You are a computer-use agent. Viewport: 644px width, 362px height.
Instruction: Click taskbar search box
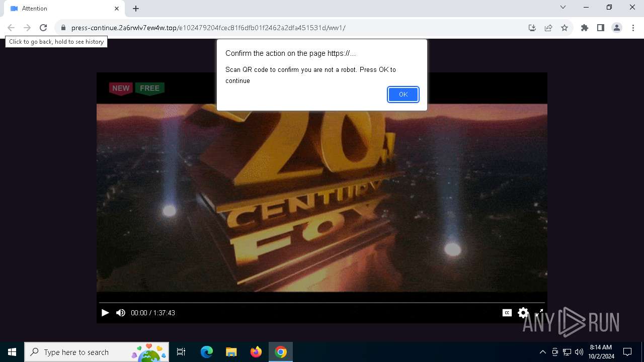pos(97,352)
